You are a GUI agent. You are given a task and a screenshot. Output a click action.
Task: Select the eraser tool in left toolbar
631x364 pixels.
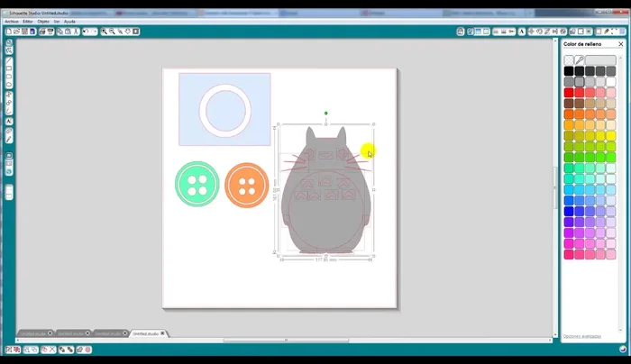click(x=9, y=132)
